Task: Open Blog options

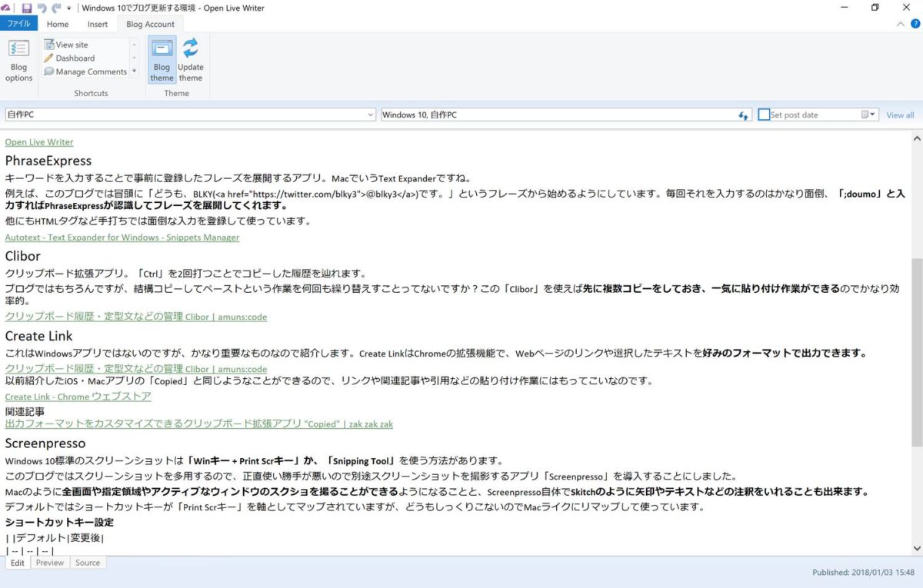Action: point(18,61)
